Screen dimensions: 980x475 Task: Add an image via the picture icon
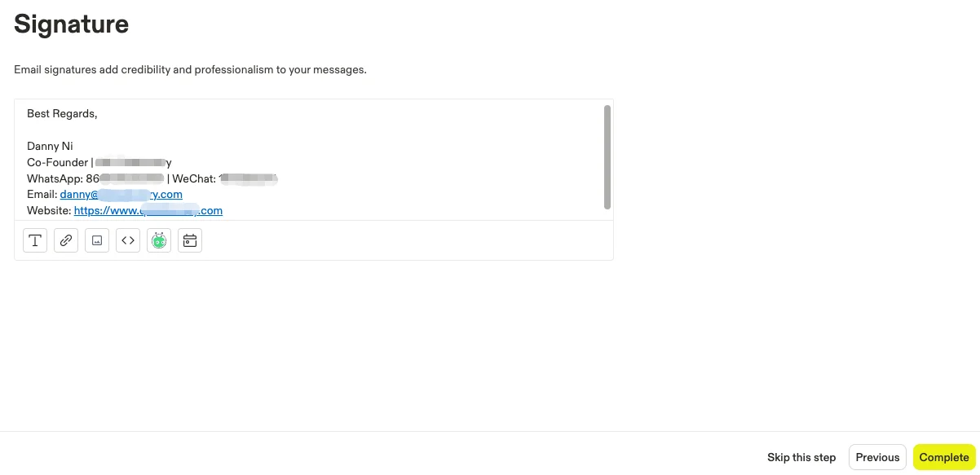(97, 240)
